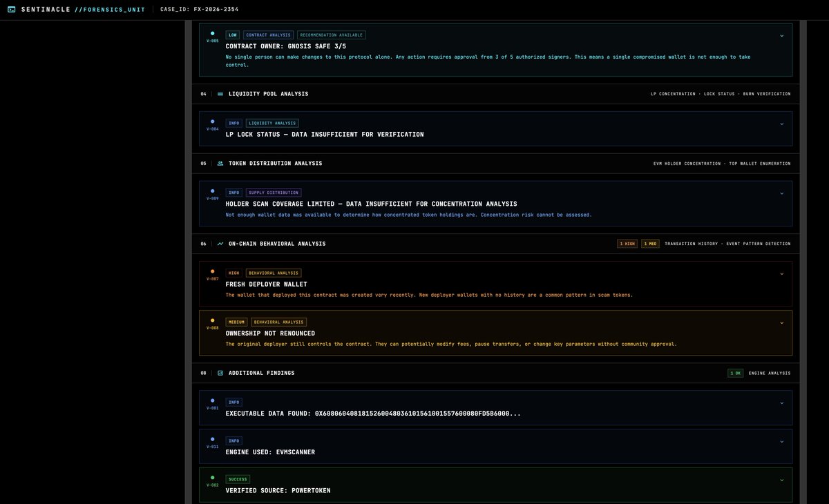Viewport: 829px width, 504px height.
Task: Click the V-007 finding ID
Action: 212,279
